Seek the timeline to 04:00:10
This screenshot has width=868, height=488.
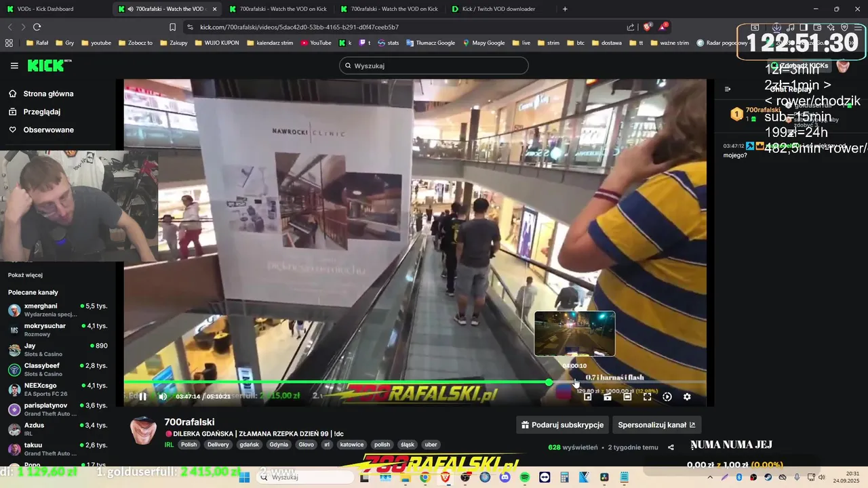click(574, 382)
